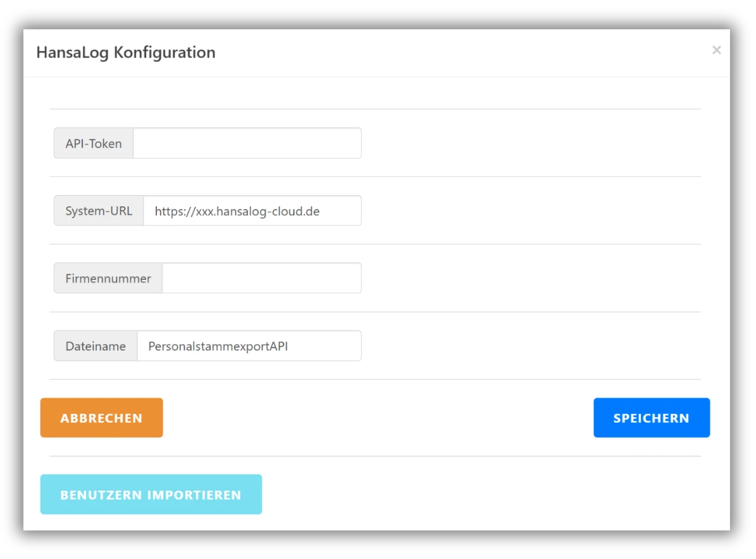Click the HansaLog Konfiguration dialog title
Image resolution: width=756 pixels, height=559 pixels.
[x=126, y=53]
